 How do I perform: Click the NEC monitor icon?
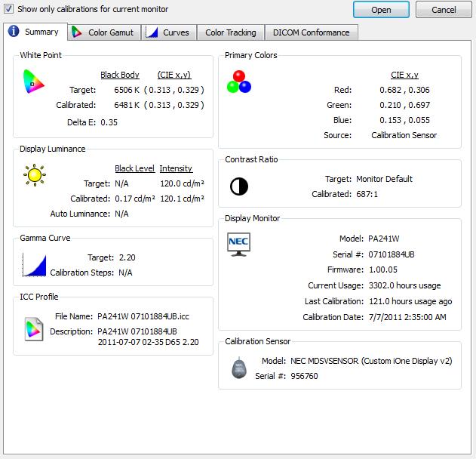pyautogui.click(x=239, y=245)
